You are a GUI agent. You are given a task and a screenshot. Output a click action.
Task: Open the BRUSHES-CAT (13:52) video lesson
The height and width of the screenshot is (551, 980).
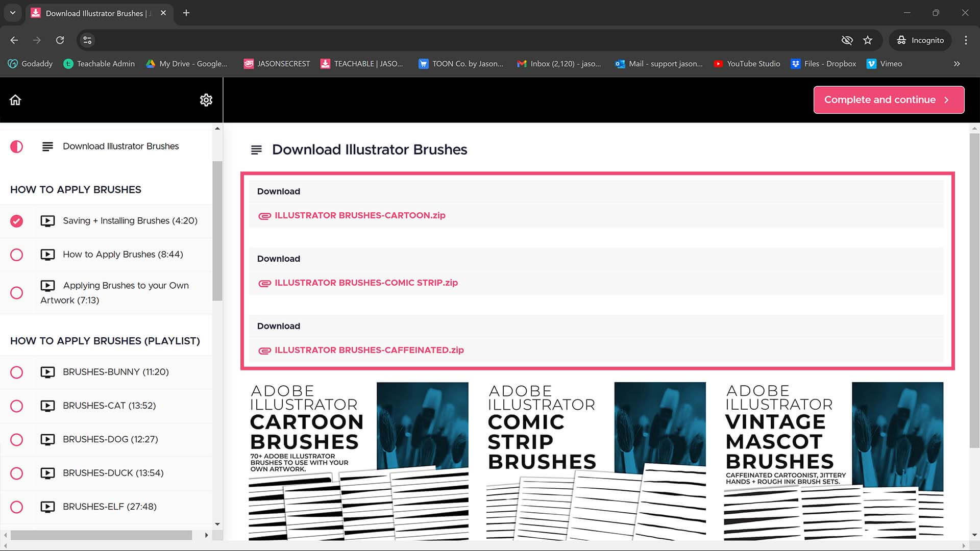point(109,406)
